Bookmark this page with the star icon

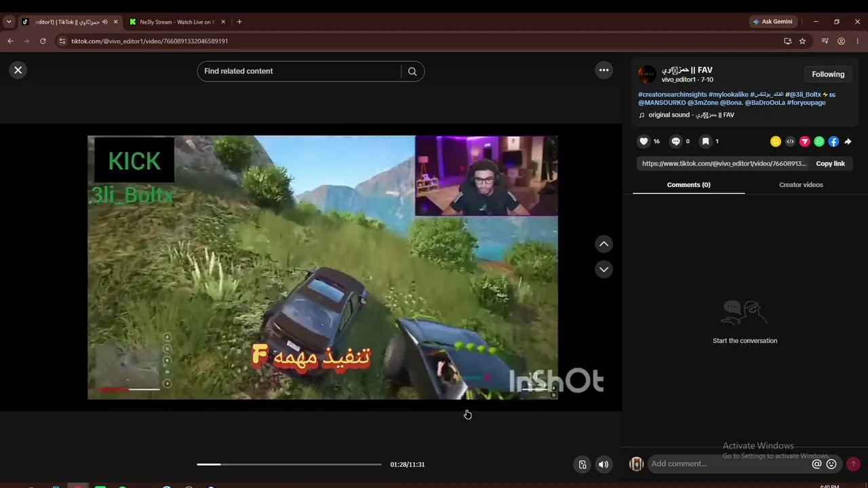point(802,41)
